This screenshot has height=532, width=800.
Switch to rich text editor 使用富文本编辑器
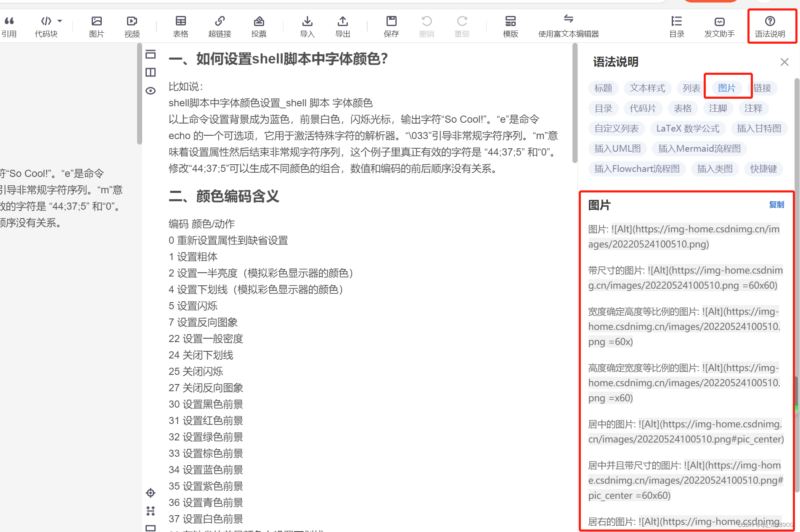coord(568,26)
